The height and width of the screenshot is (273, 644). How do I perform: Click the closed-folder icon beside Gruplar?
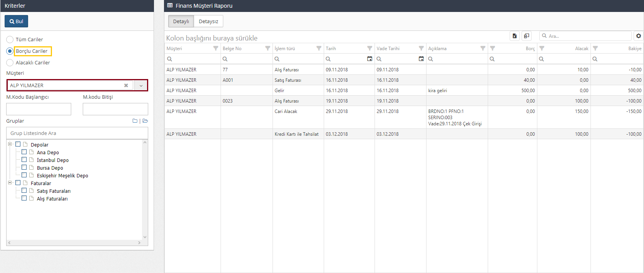135,121
